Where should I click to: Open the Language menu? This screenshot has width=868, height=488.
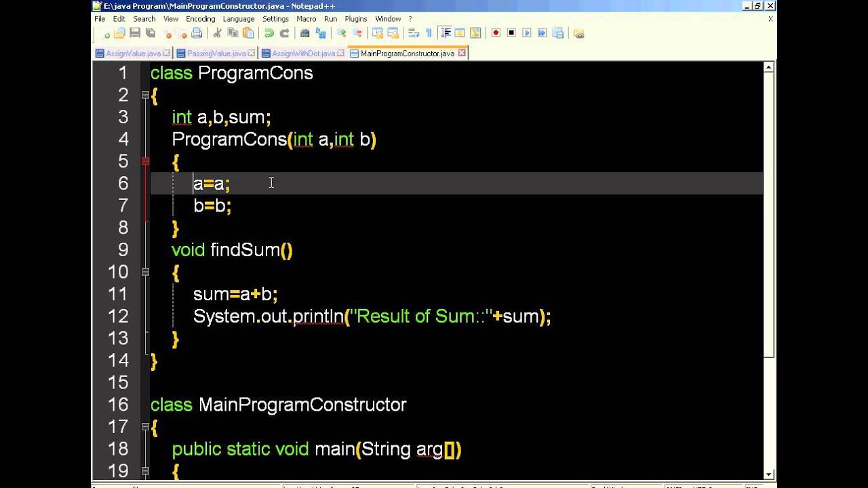[239, 19]
